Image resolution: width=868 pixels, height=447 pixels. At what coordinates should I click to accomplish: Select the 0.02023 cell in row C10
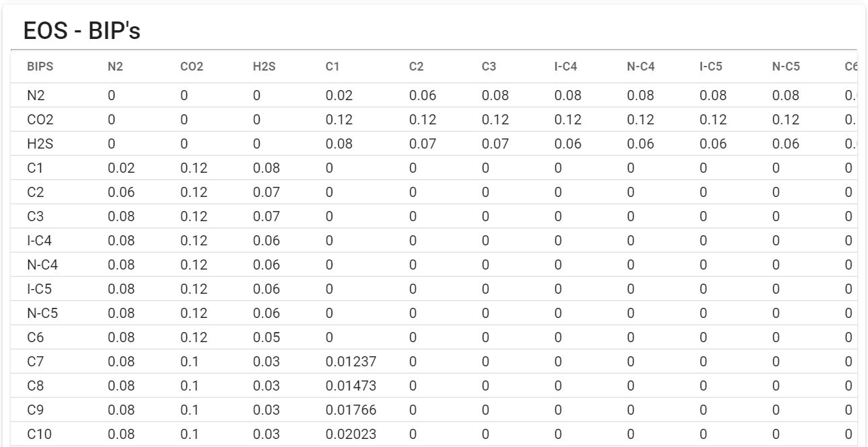tap(351, 434)
